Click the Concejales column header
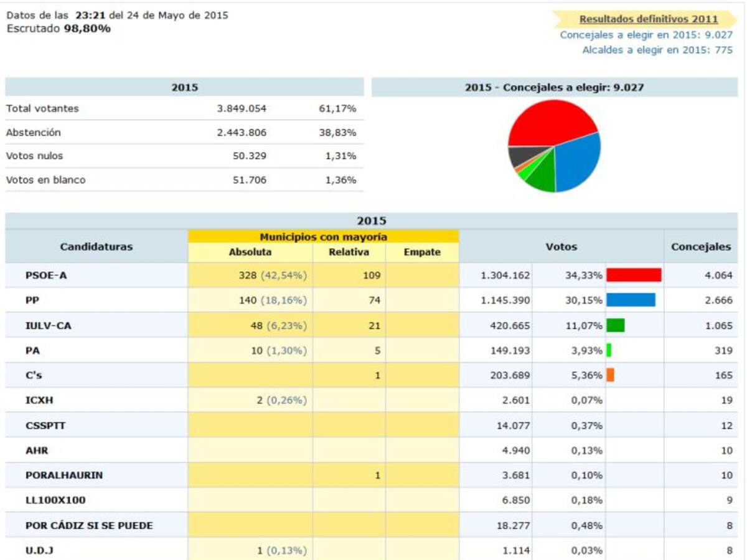Viewport: 747px width, 560px height. coord(701,246)
